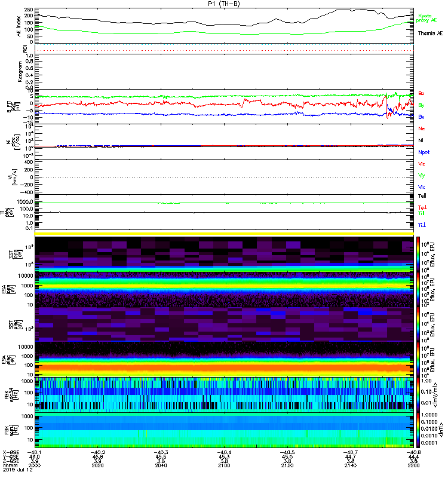Click the FBK scm1 [Hz] axis label
Viewport: 448px width, 478px height.
click(11, 430)
